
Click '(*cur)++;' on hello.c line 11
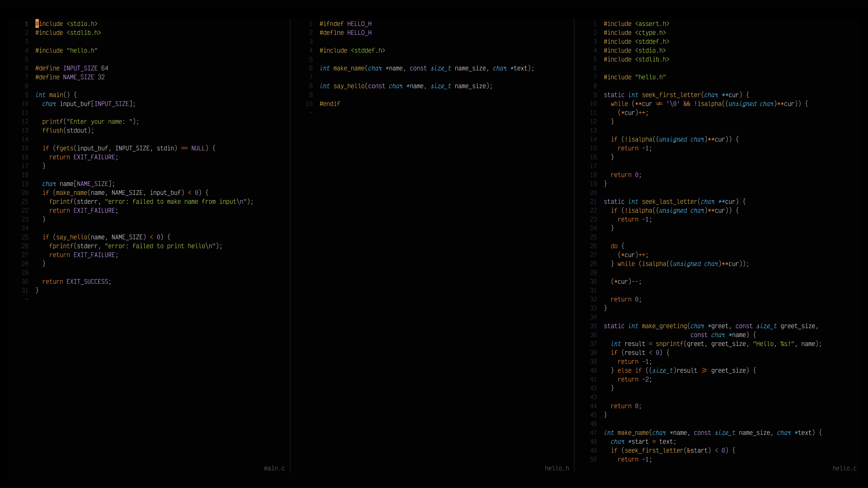(x=633, y=113)
